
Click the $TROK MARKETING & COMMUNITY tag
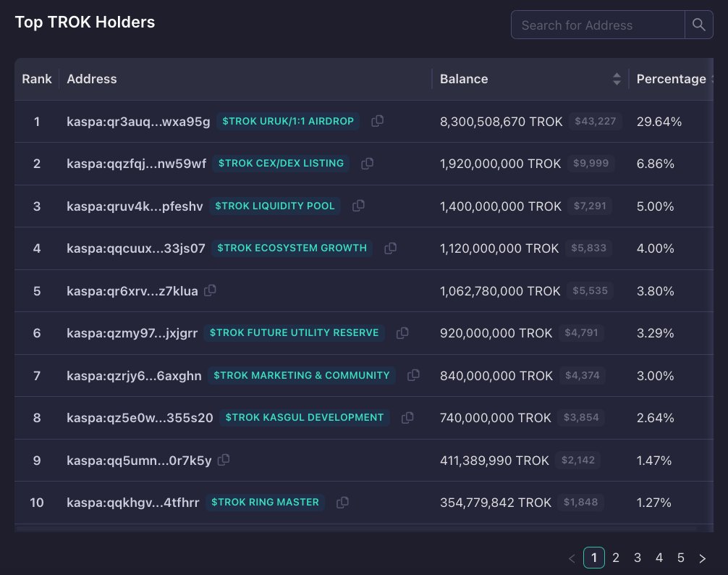tap(302, 375)
